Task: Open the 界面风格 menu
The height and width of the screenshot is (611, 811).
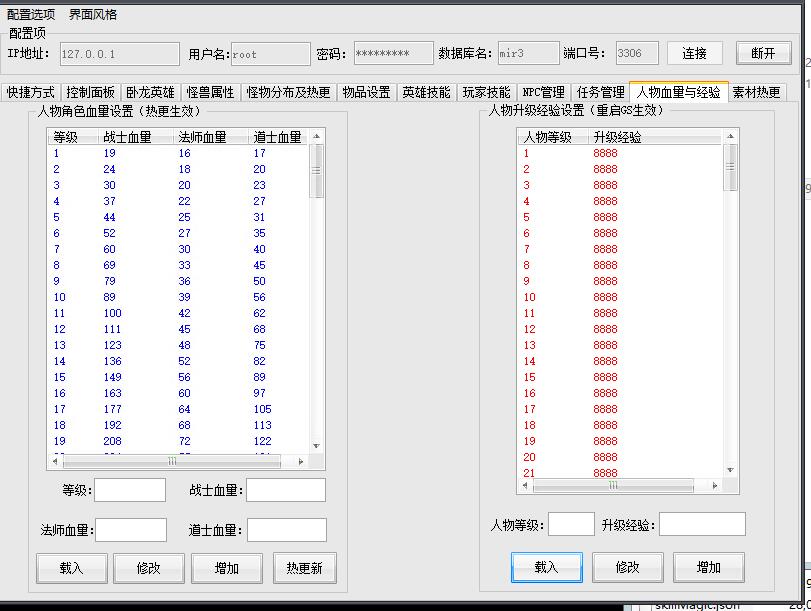Action: pos(93,15)
